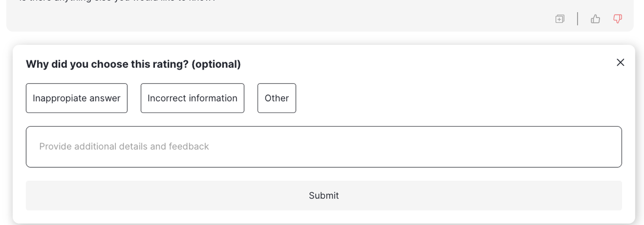This screenshot has height=225, width=644.
Task: Click the duplicate icon left of divider
Action: click(x=559, y=19)
